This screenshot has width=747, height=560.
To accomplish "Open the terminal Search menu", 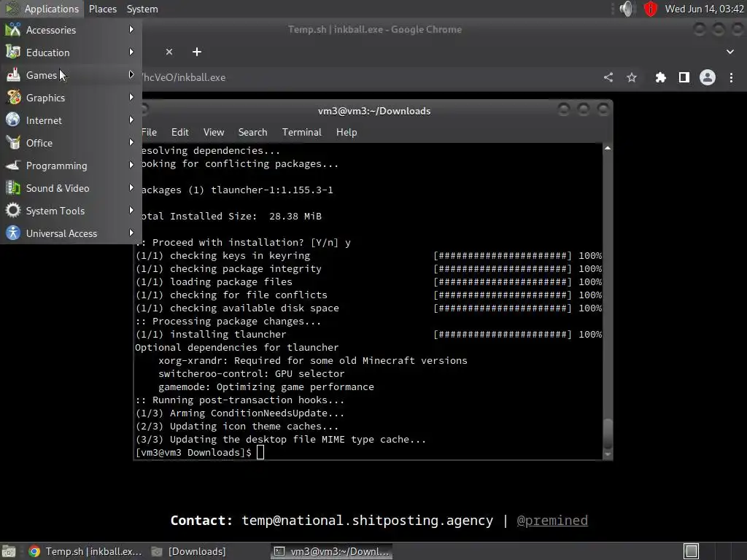I will click(252, 132).
